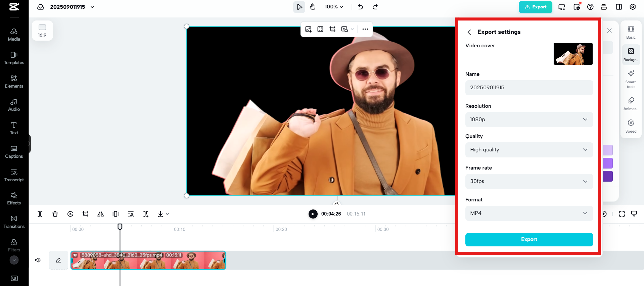The image size is (644, 286).
Task: Enter fullscreen preview mode
Action: click(x=622, y=214)
